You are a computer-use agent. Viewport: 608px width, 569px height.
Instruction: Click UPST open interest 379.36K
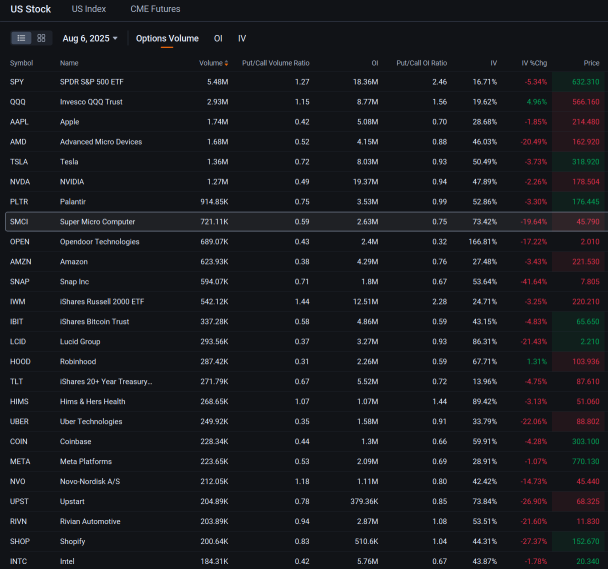364,502
